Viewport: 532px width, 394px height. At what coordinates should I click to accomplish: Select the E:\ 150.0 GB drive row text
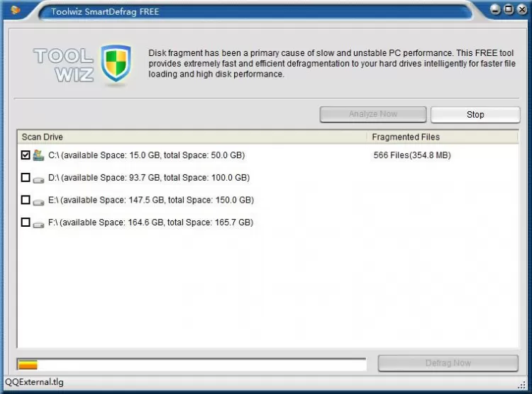(x=151, y=200)
